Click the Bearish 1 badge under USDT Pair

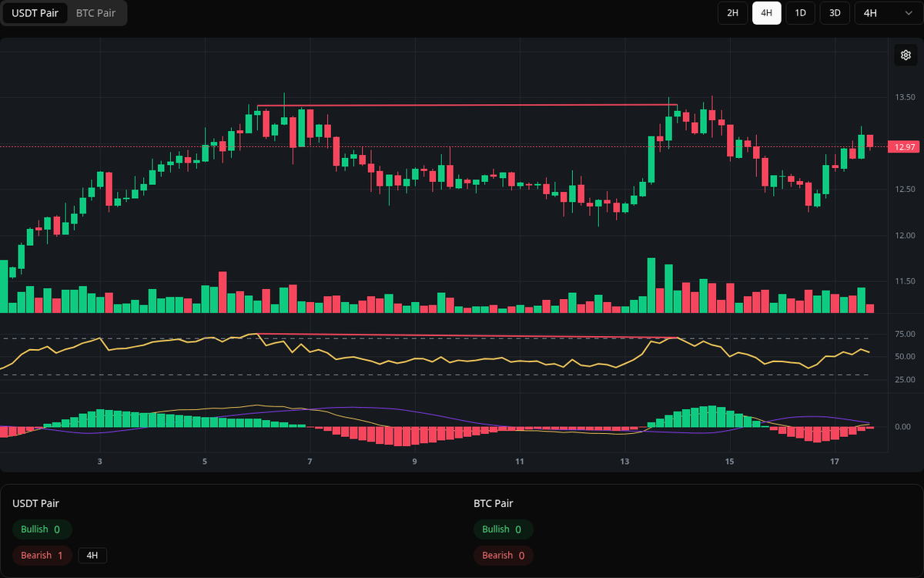[x=42, y=555]
